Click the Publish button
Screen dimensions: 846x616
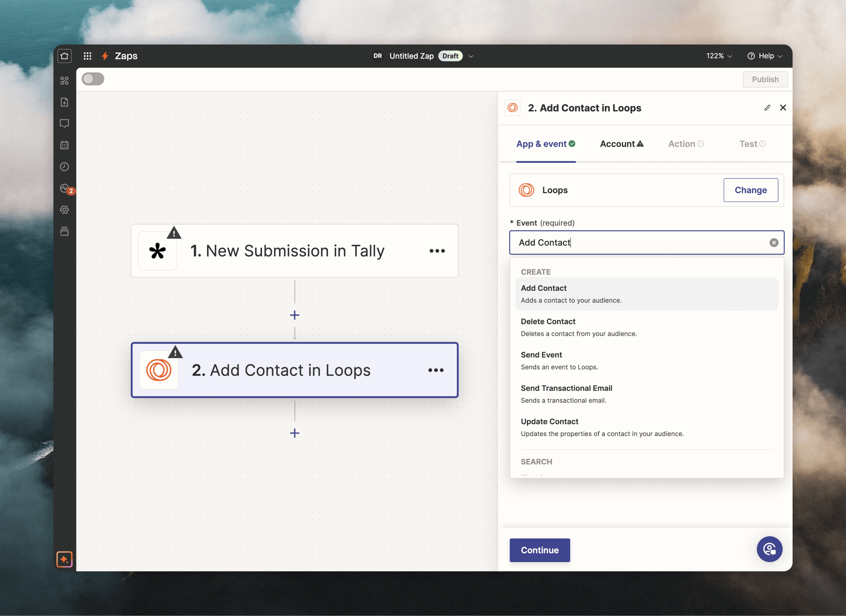pos(765,79)
